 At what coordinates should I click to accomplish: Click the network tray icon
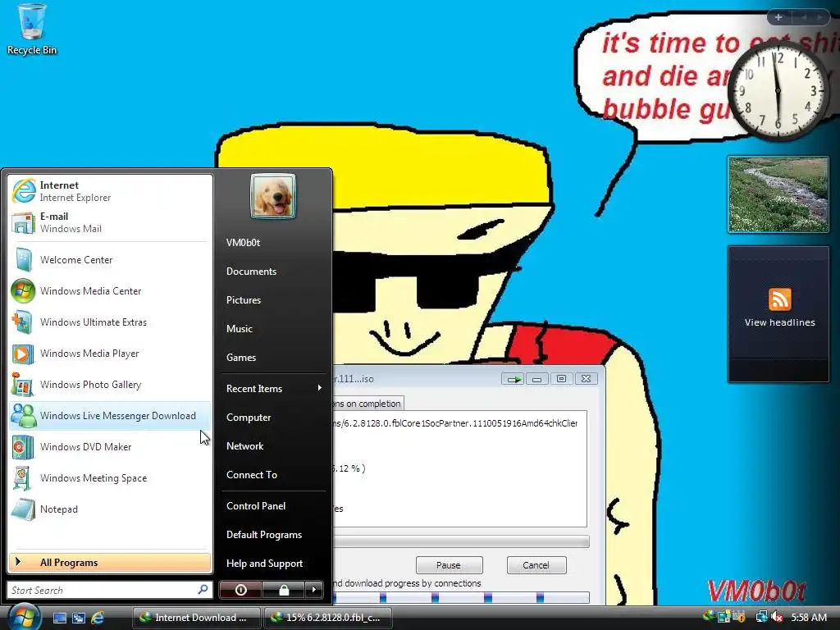pos(761,617)
